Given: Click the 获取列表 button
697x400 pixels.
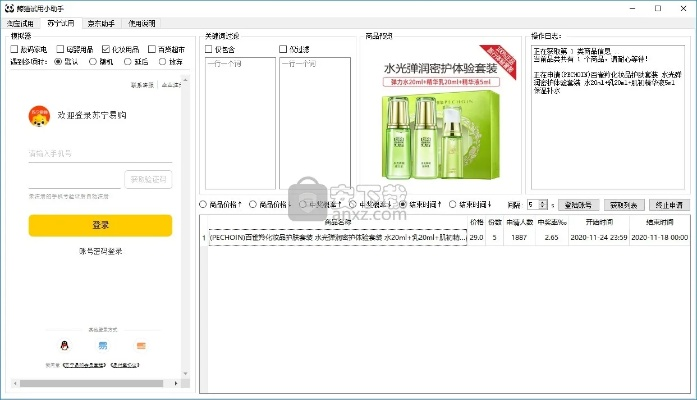Looking at the screenshot, I should 624,205.
